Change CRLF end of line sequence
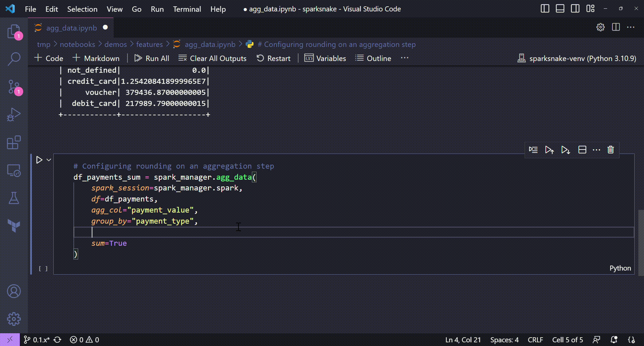This screenshot has height=346, width=644. (535, 340)
